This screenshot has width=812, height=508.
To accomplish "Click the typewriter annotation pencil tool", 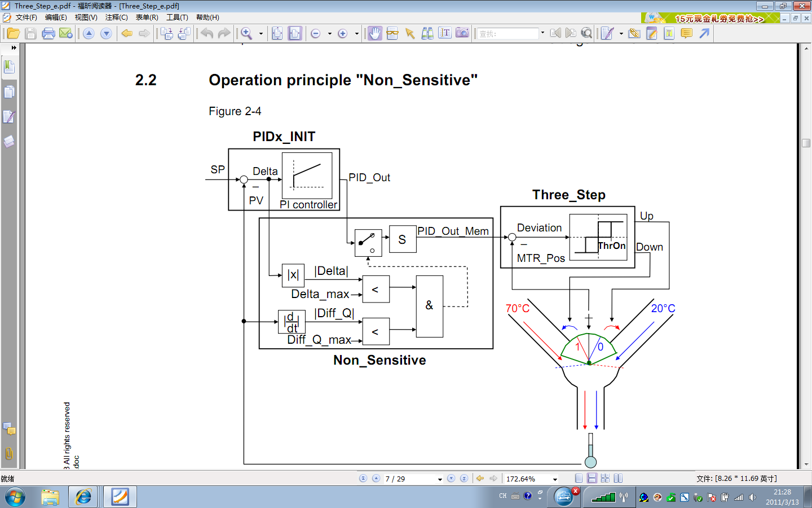I will click(607, 33).
